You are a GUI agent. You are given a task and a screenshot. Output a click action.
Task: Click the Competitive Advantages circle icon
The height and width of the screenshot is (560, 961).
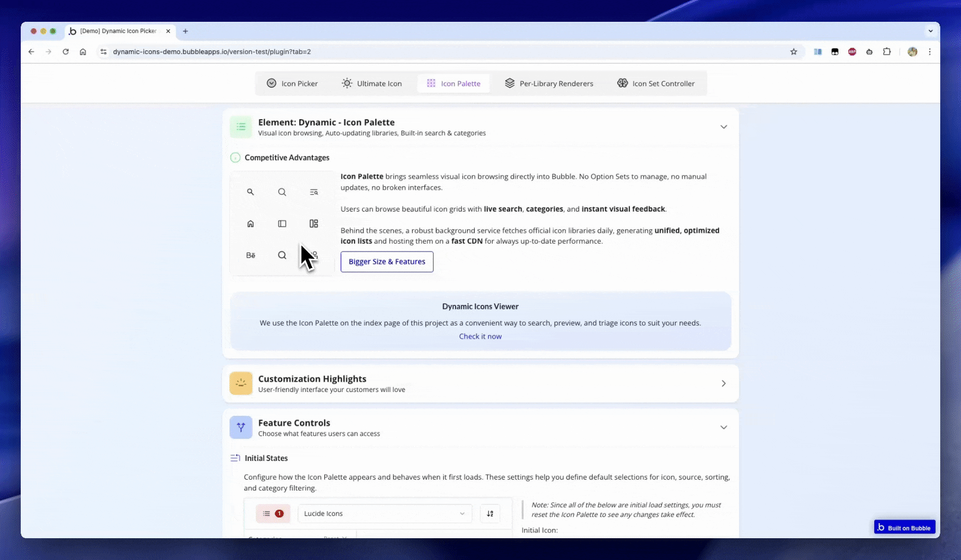pos(235,158)
